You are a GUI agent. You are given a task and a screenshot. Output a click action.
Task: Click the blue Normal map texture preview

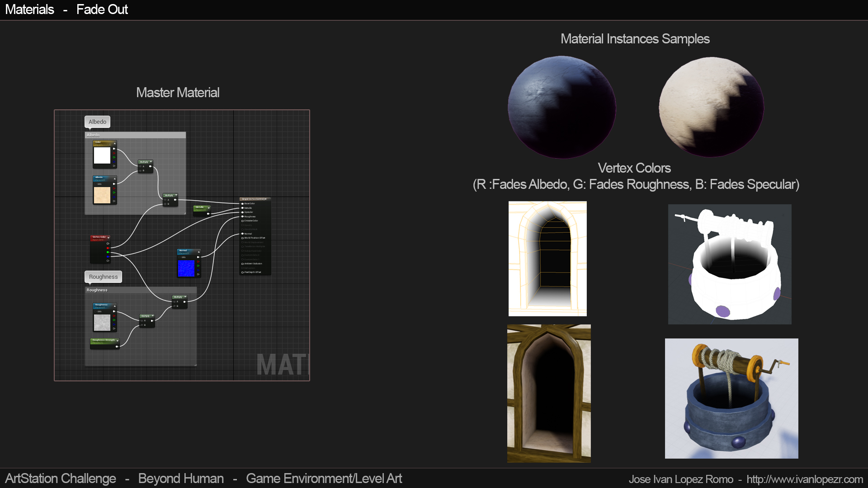pos(186,268)
